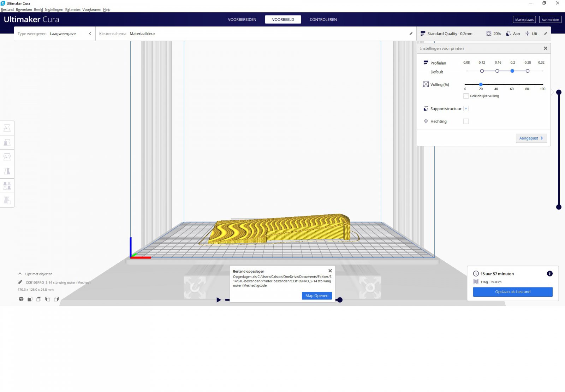The height and width of the screenshot is (392, 565).
Task: Select the active 0.2 profile point
Action: click(x=512, y=71)
